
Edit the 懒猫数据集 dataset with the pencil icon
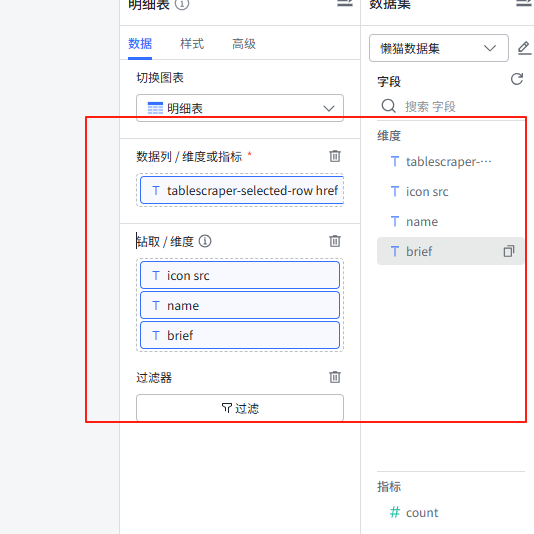click(524, 48)
